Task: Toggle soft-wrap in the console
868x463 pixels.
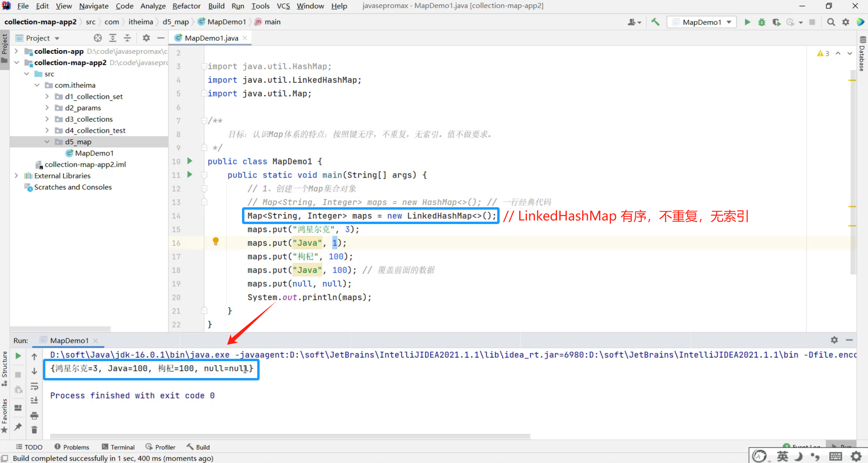Action: (x=34, y=386)
